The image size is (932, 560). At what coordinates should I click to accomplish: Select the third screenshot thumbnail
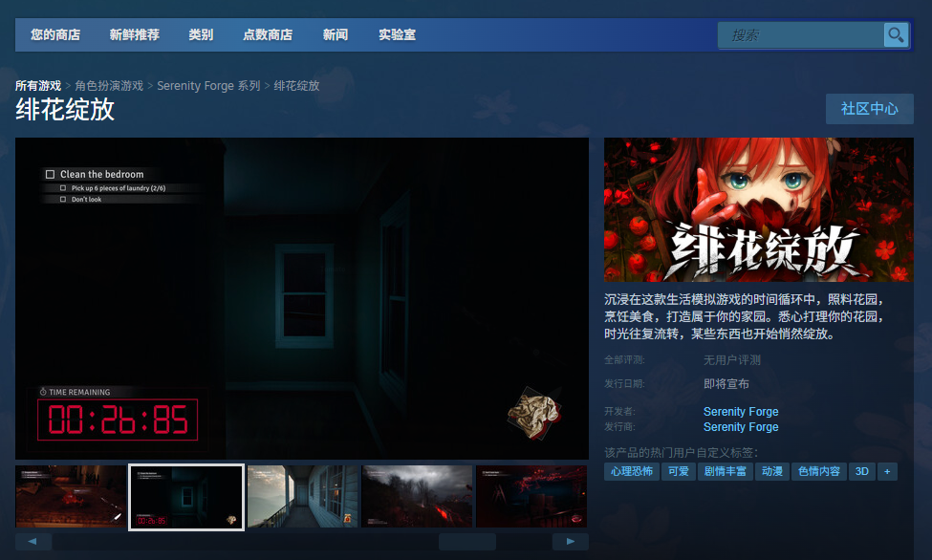pos(301,497)
